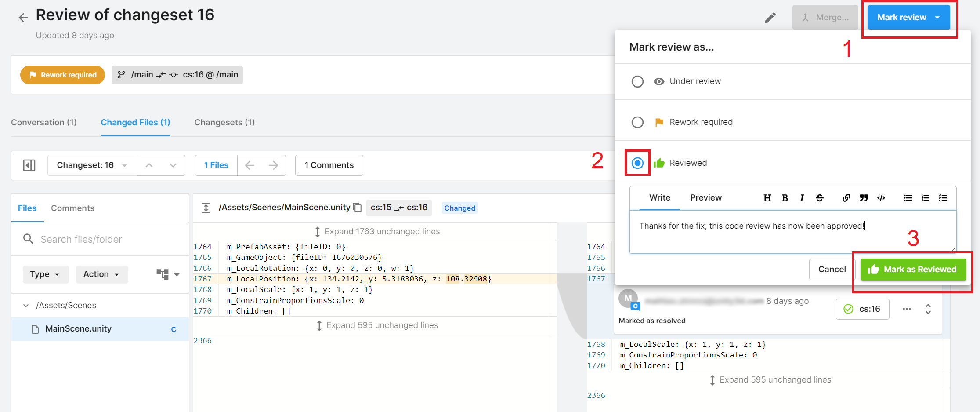Select the Rework required radio option
Image resolution: width=980 pixels, height=412 pixels.
click(637, 122)
